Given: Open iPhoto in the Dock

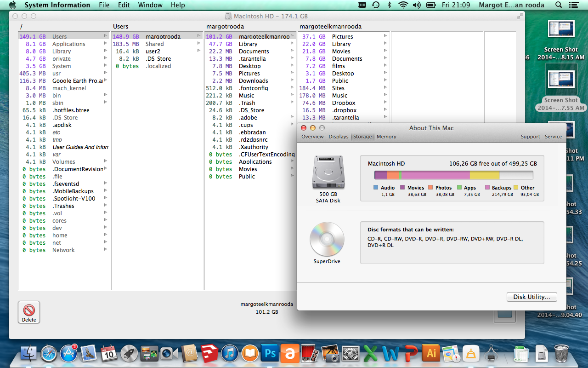Looking at the screenshot, I should click(330, 353).
